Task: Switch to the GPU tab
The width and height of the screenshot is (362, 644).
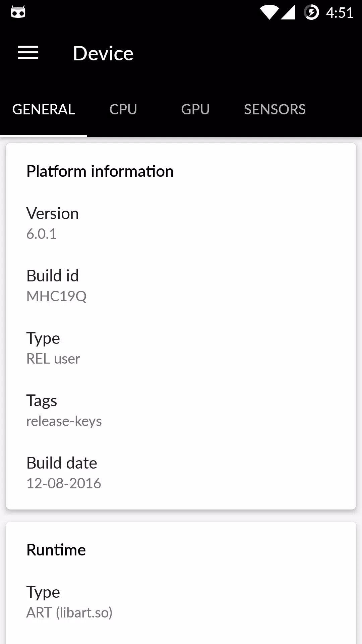Action: 195,110
